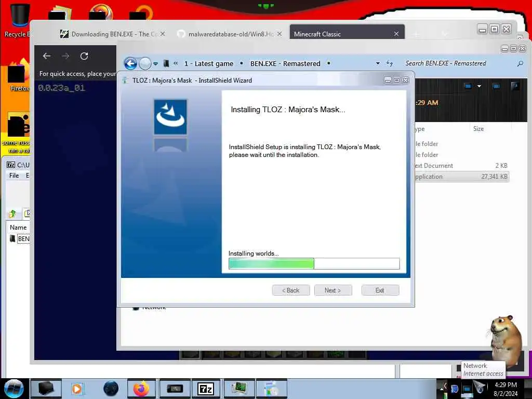
Task: Click the help icon in Explorer toolbar
Action: pos(515,86)
